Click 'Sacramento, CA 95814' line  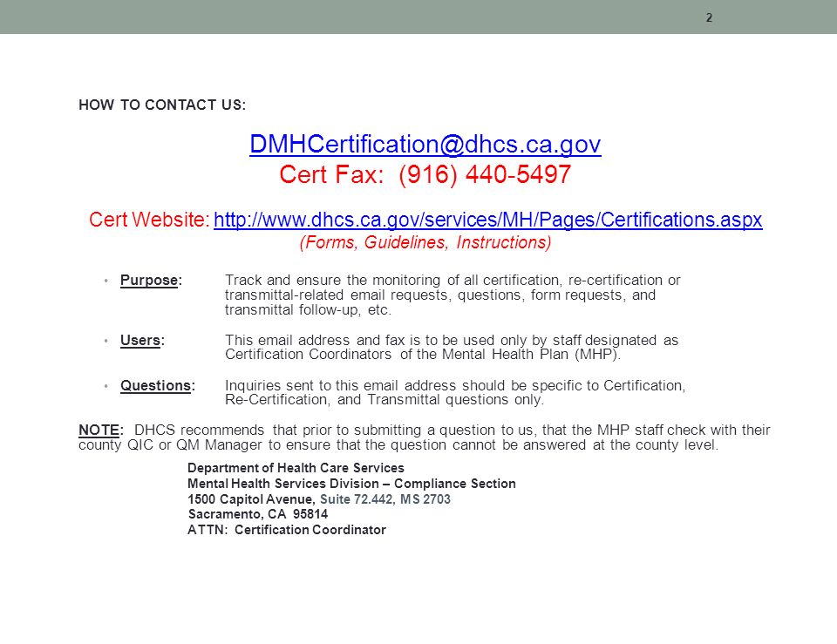coord(258,514)
